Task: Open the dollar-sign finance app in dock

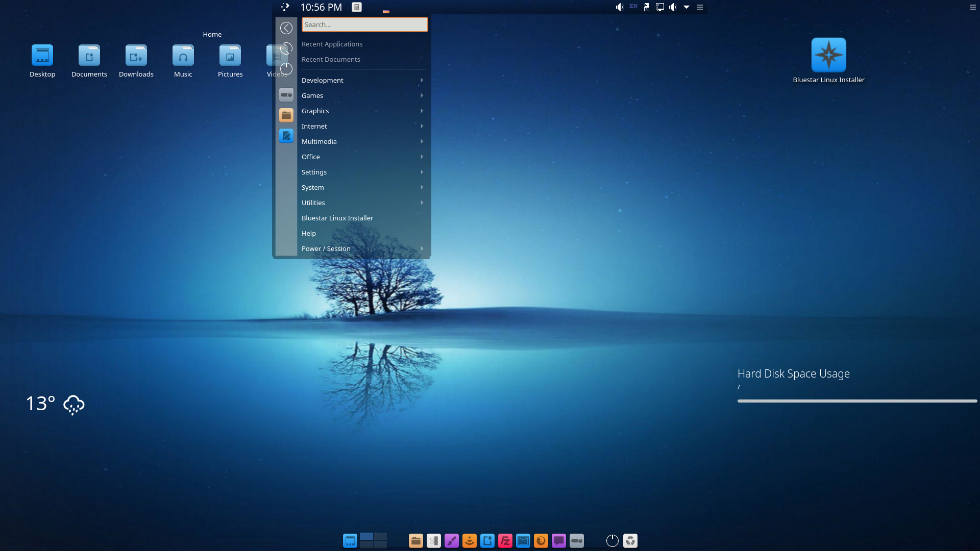Action: click(x=434, y=541)
